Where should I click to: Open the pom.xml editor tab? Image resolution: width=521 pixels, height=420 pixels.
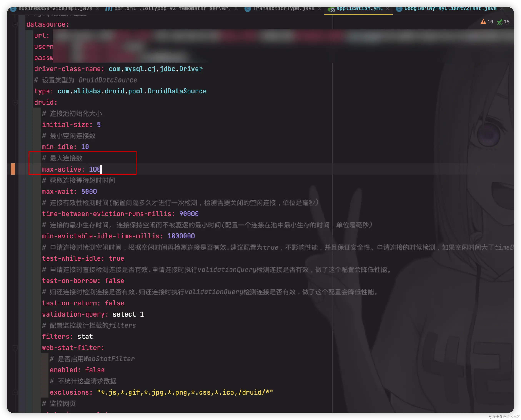click(x=172, y=8)
